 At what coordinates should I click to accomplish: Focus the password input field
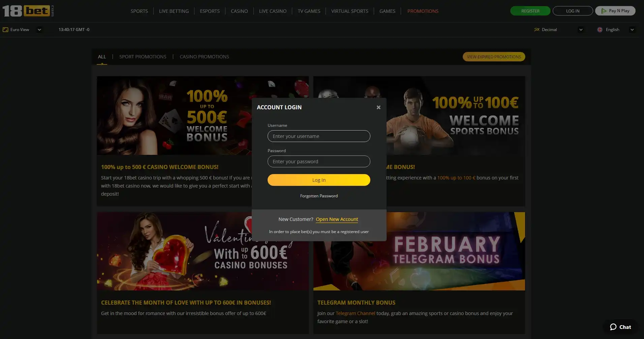(319, 161)
